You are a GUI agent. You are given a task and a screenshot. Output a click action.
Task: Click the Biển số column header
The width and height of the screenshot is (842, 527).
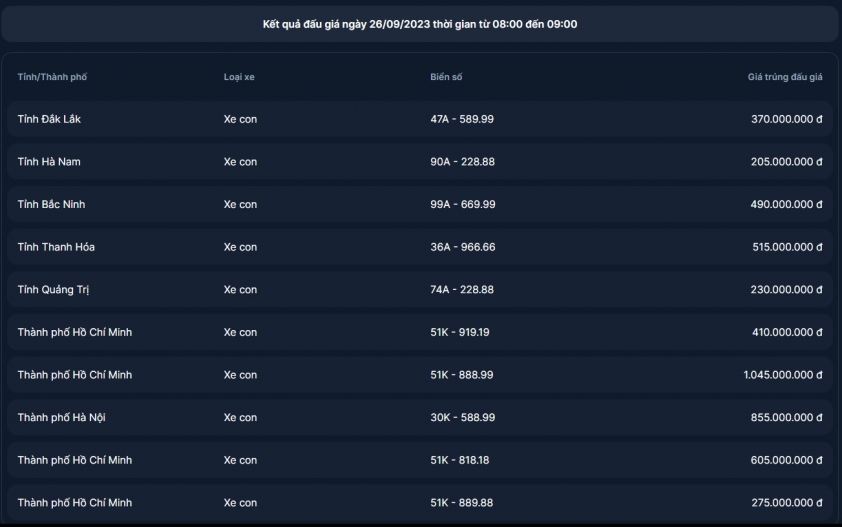point(446,77)
